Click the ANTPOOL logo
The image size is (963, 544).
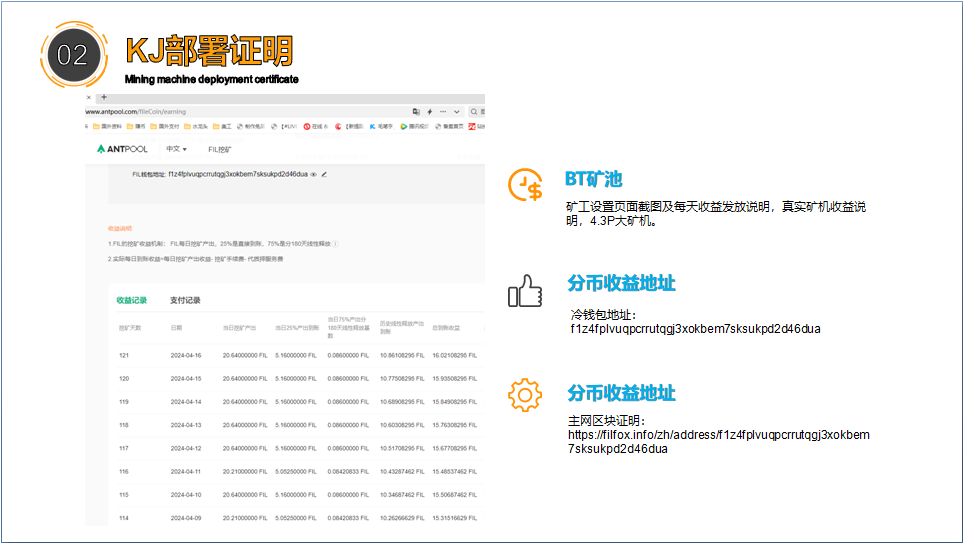tap(122, 149)
